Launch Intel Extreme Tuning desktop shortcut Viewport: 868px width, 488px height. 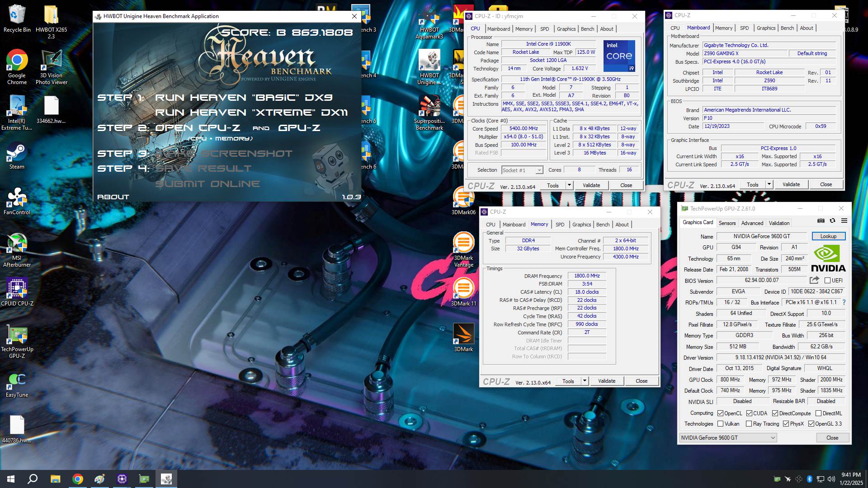[17, 113]
